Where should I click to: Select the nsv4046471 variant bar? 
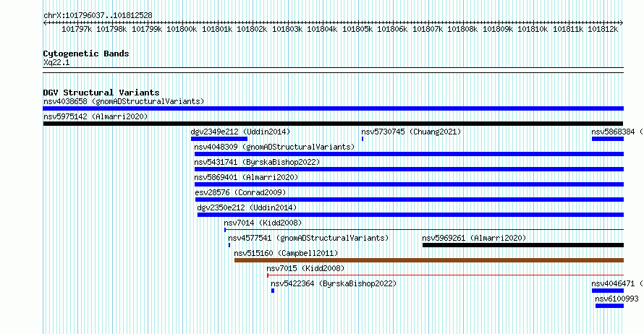tap(607, 291)
